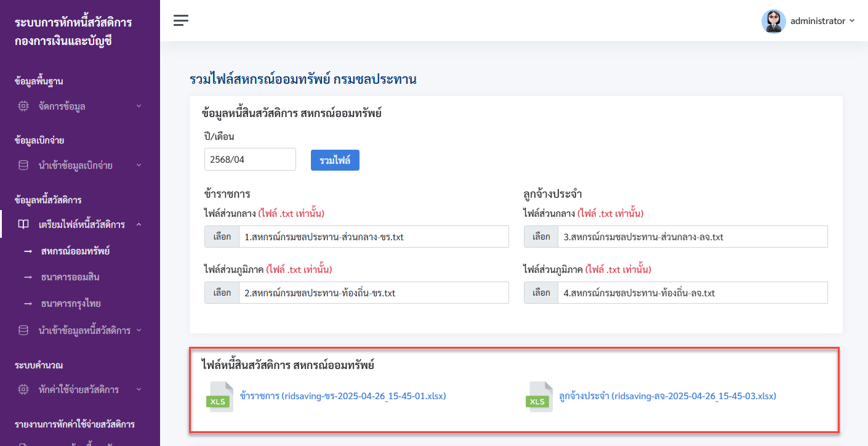The height and width of the screenshot is (446, 868).
Task: Collapse the เตรียมไฟล์หนี้สวัสดิการ menu
Action: (x=80, y=224)
